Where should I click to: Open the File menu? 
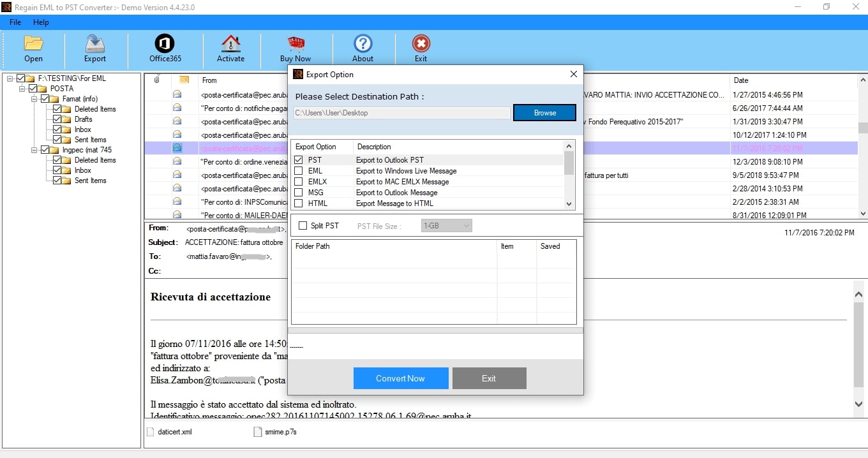click(x=15, y=22)
